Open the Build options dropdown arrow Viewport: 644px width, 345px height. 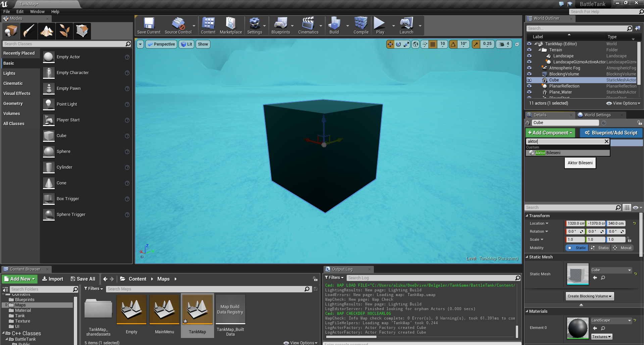[347, 26]
